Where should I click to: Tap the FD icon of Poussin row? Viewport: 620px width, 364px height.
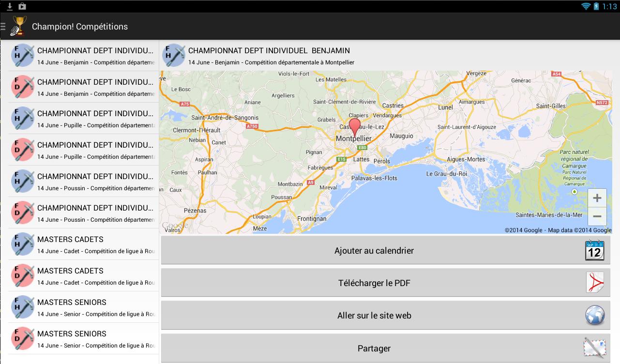(x=23, y=212)
